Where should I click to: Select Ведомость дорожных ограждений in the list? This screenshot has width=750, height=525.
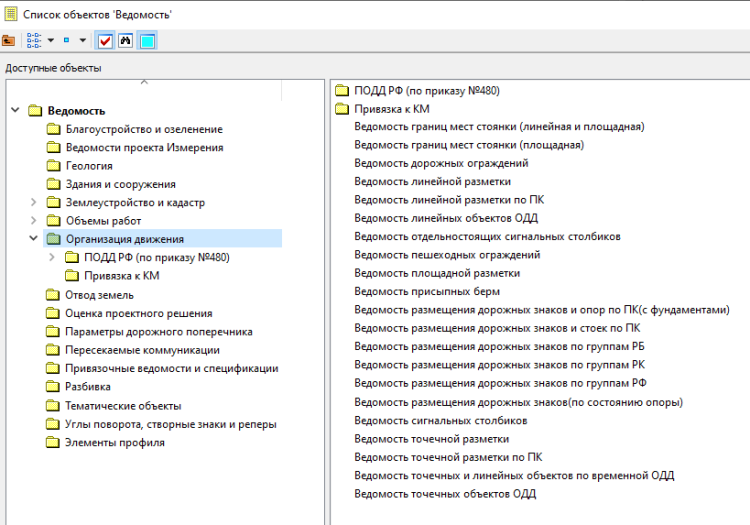441,163
